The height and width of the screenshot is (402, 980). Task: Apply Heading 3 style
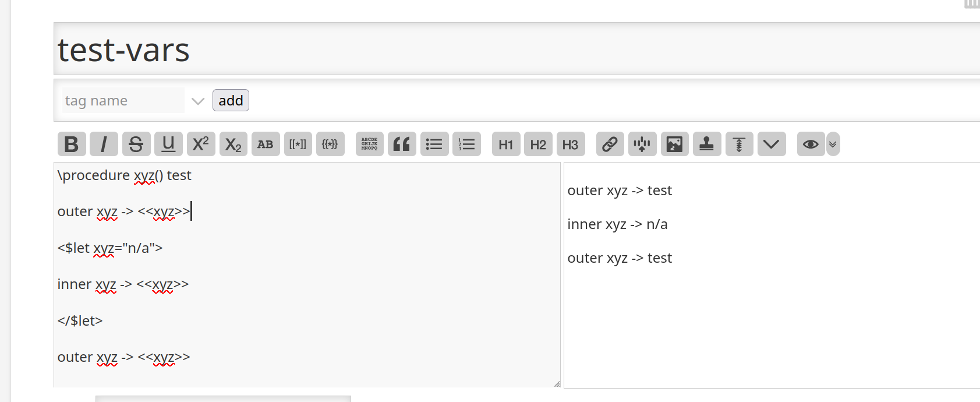coord(570,144)
